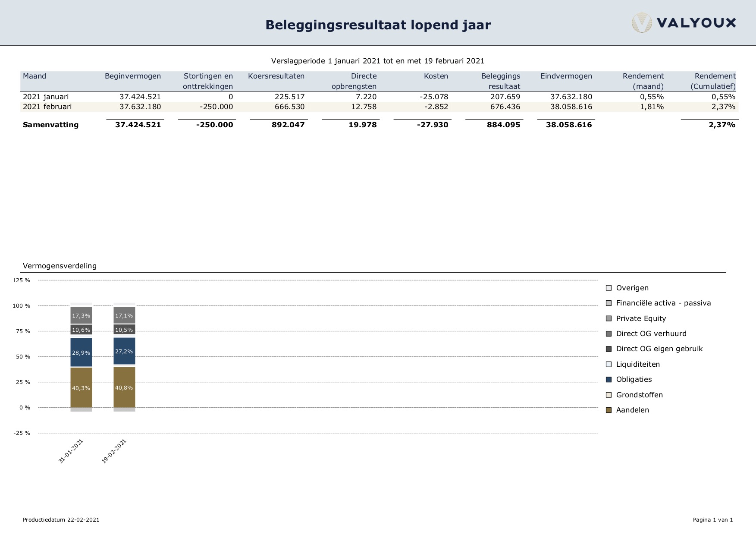Click the Beginvermogen column header
This screenshot has height=535, width=756.
coord(133,76)
